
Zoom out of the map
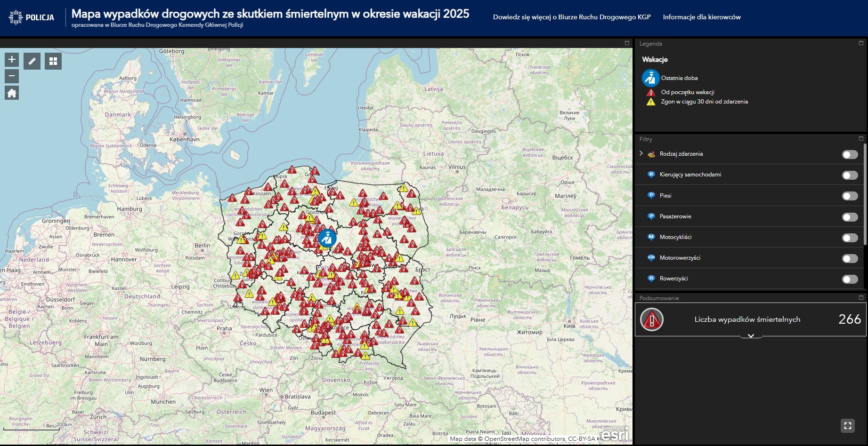point(11,75)
